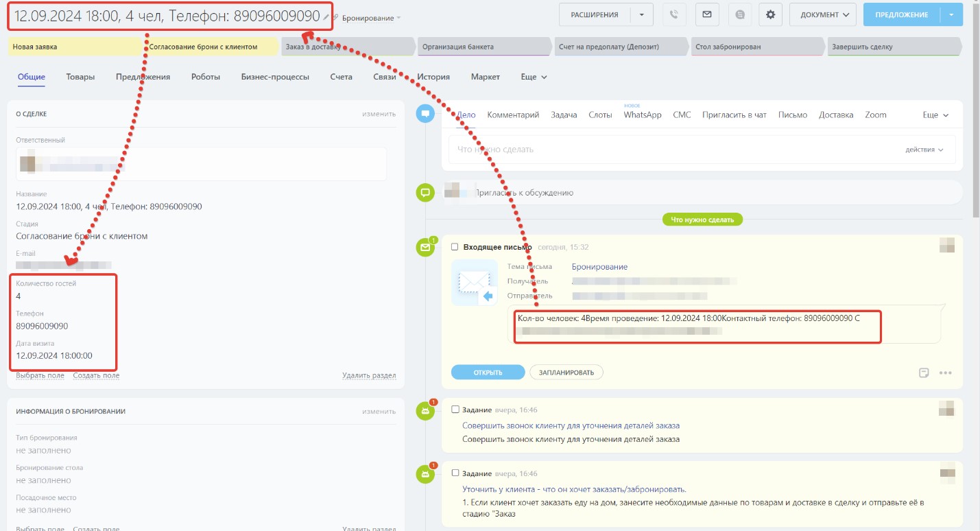Open settings via the gear icon
The height and width of the screenshot is (531, 980).
[770, 14]
